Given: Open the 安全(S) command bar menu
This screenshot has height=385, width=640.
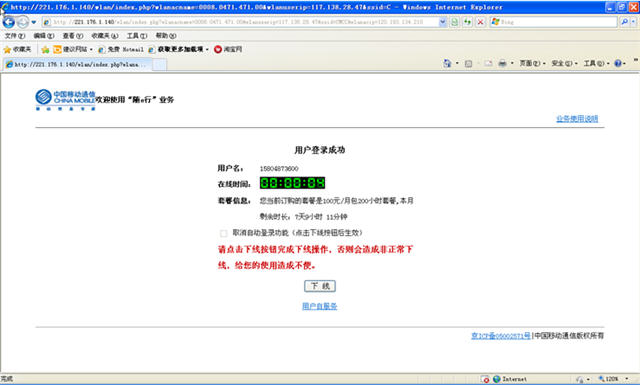Looking at the screenshot, I should pyautogui.click(x=564, y=63).
